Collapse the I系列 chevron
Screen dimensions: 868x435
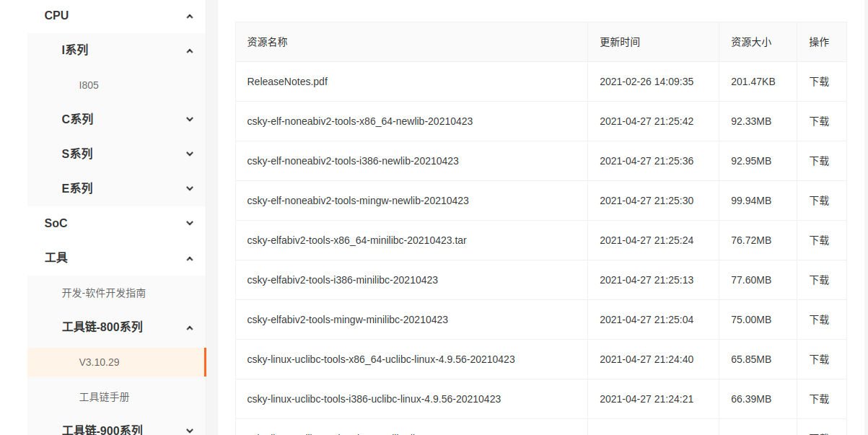190,50
